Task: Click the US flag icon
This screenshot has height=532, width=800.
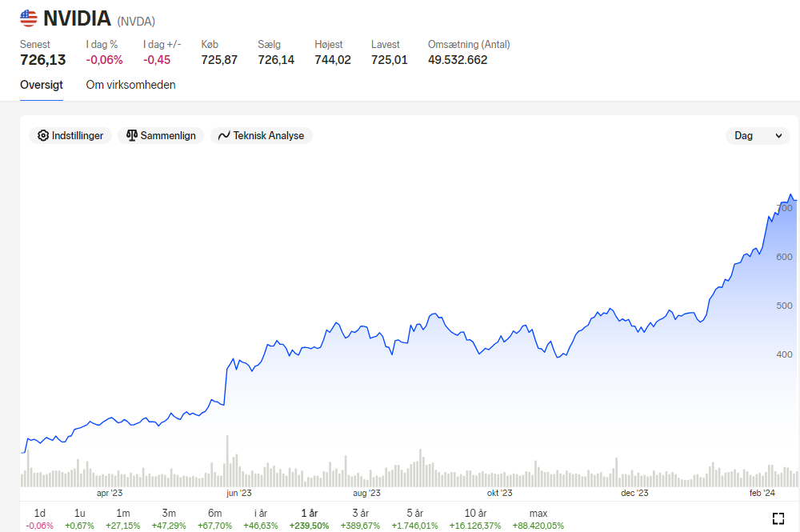Action: pyautogui.click(x=29, y=18)
